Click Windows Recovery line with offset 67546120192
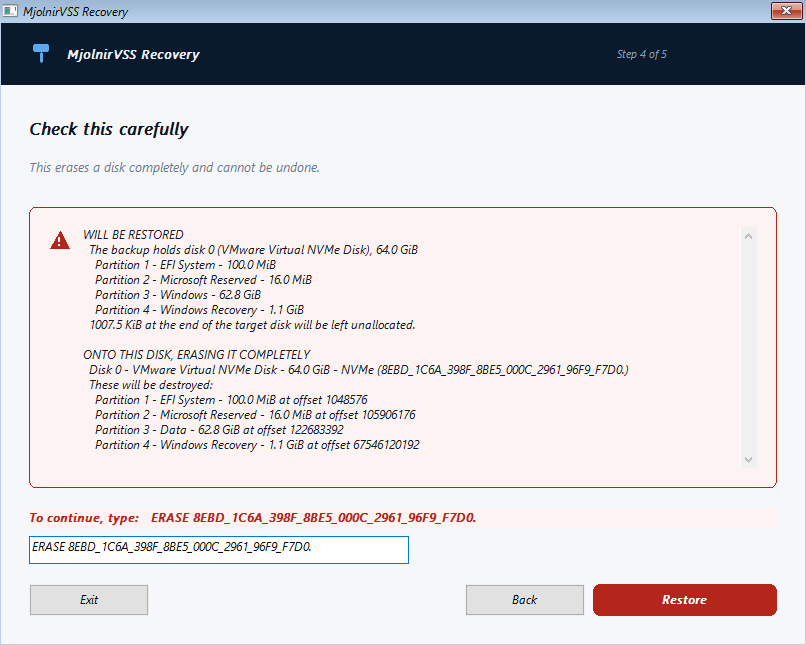This screenshot has height=645, width=806. [257, 445]
